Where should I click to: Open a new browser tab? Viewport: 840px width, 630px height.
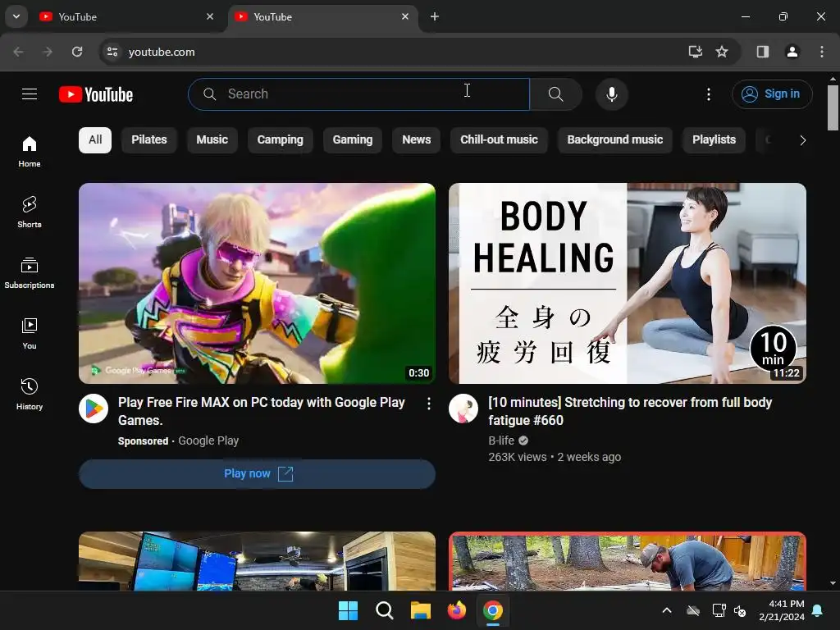(435, 16)
